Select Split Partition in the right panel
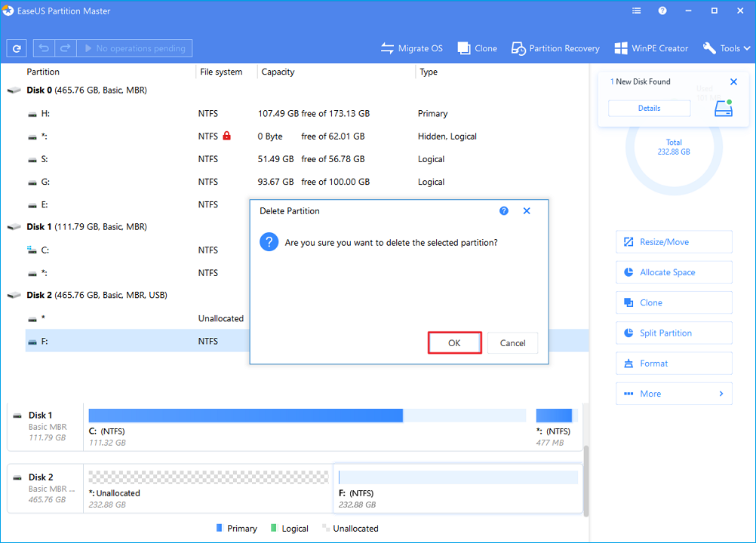The image size is (756, 543). point(674,333)
